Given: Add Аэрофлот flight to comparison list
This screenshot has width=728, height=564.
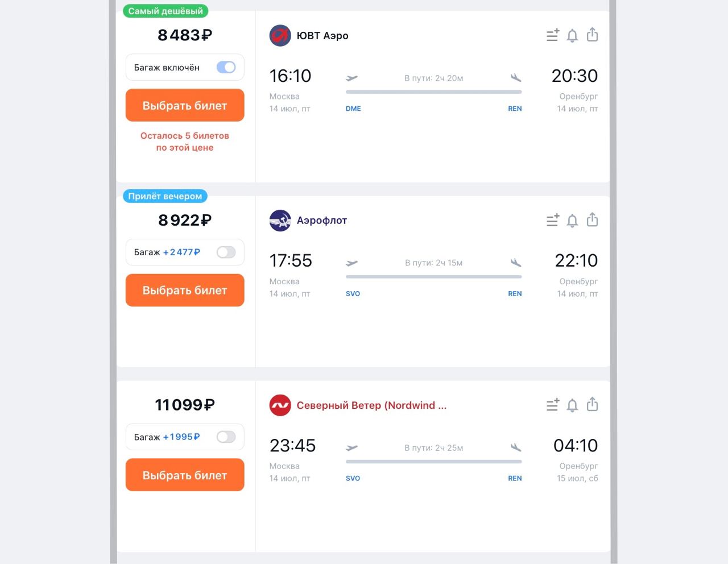Looking at the screenshot, I should click(552, 220).
